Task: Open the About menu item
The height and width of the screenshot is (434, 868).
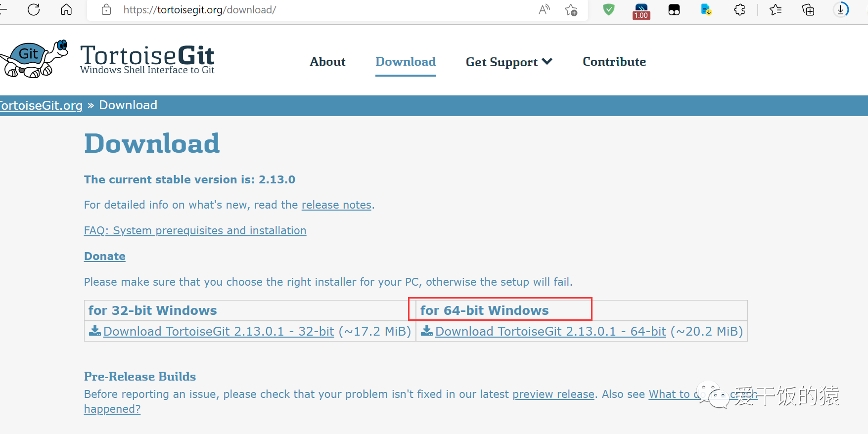Action: click(327, 62)
